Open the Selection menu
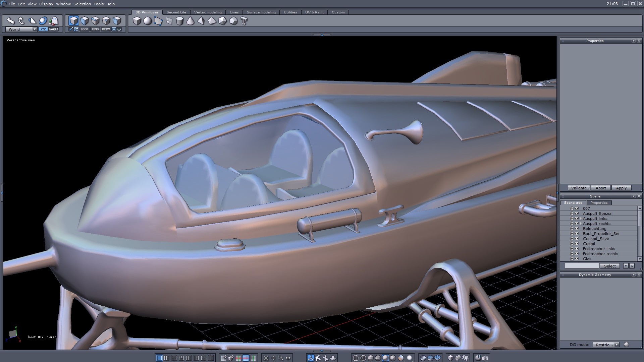The width and height of the screenshot is (644, 362). click(82, 4)
